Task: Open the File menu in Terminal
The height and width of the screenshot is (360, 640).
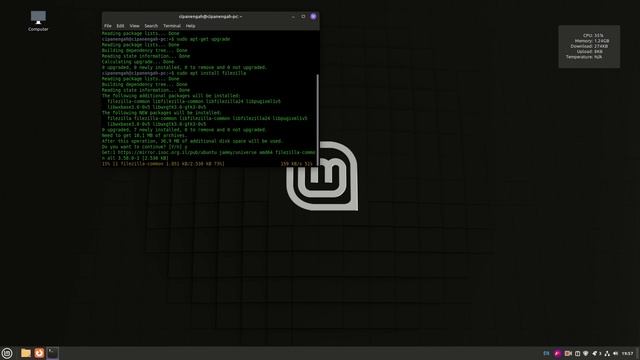Action: [108, 26]
